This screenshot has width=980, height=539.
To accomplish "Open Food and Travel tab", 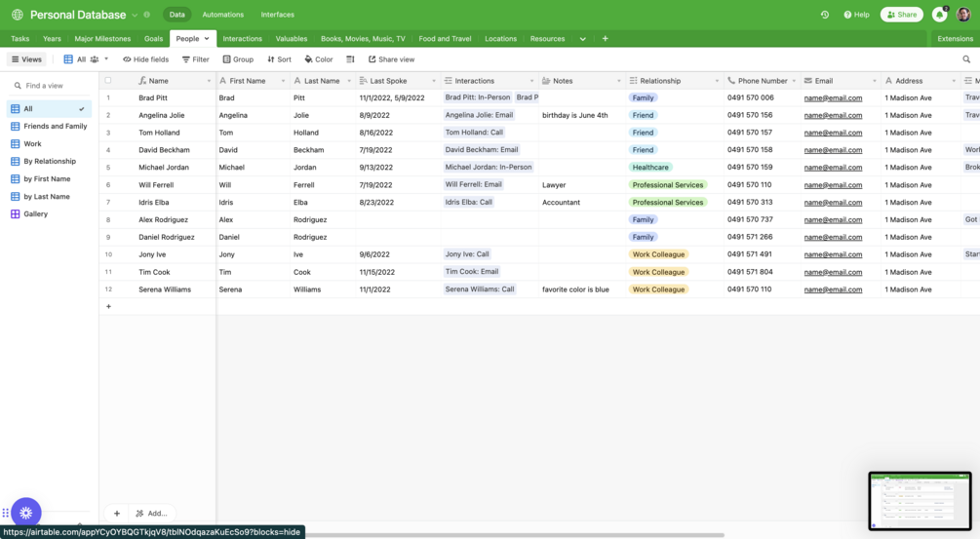I will pyautogui.click(x=445, y=39).
